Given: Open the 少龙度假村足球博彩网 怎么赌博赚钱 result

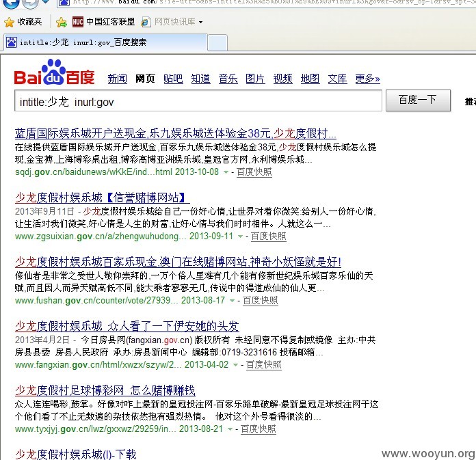Looking at the screenshot, I should coord(105,390).
